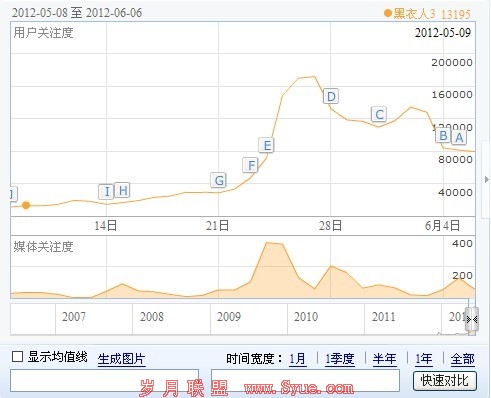Click the 黑衣人3 legend entry
Viewport: 491px width, 398px height.
410,14
